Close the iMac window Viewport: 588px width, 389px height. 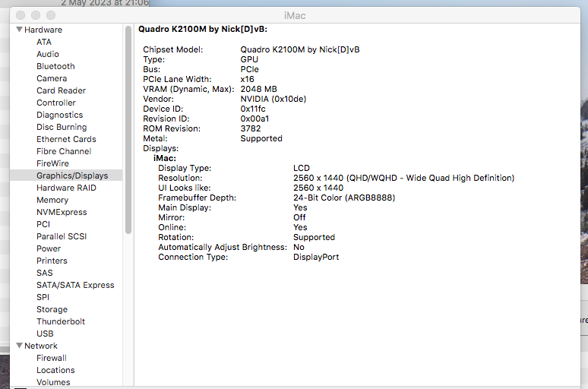coord(21,15)
